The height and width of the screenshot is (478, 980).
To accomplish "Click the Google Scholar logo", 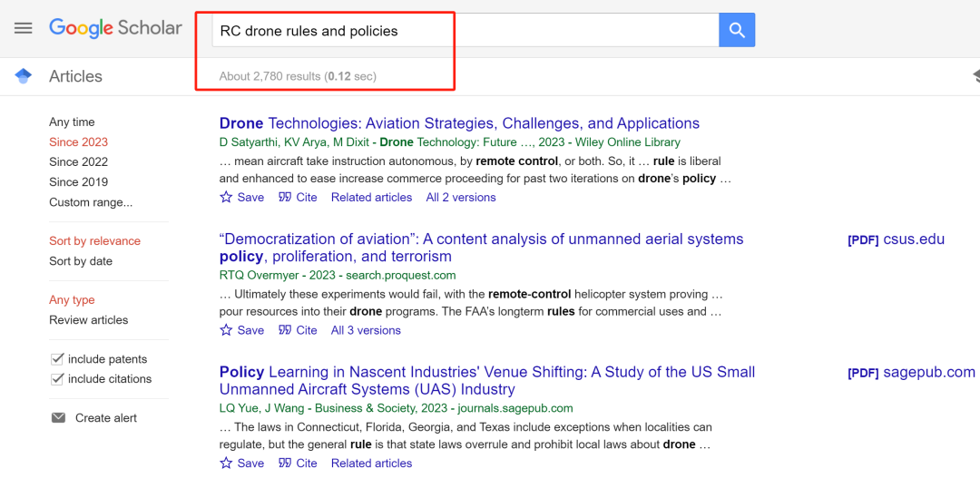I will (115, 28).
